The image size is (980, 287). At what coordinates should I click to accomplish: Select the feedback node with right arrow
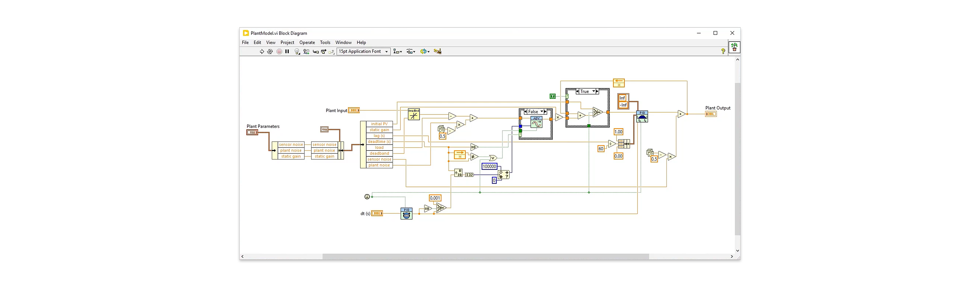click(x=460, y=155)
